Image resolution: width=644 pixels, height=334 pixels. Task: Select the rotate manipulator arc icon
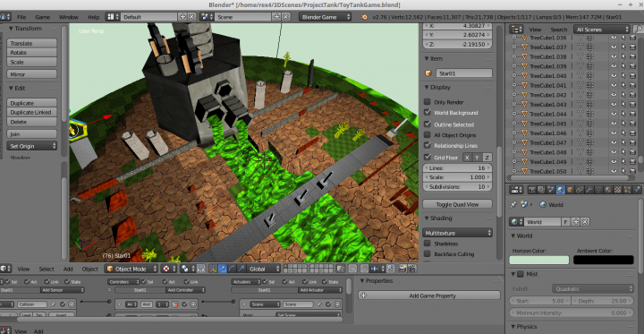tap(232, 269)
